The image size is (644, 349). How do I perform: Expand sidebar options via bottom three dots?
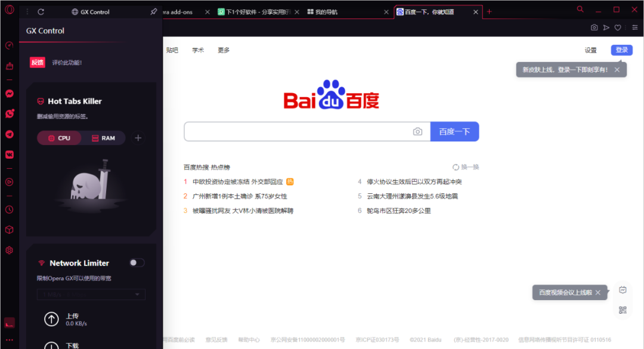pos(8,340)
